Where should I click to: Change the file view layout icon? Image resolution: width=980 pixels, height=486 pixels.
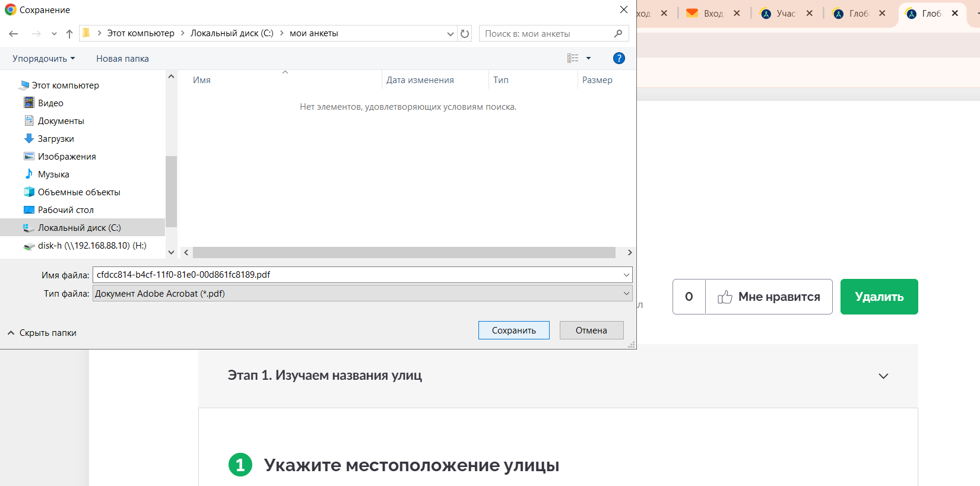coord(573,58)
